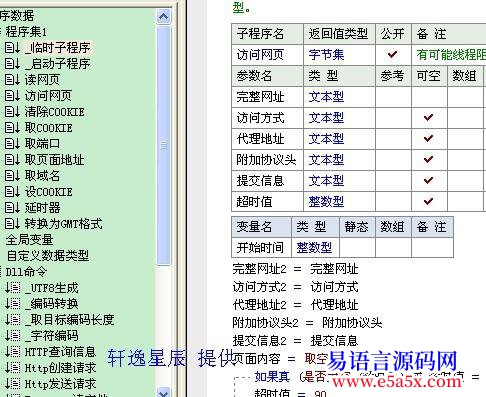This screenshot has height=397, width=486.
Task: Click the icon next to 取端口
Action: point(12,144)
